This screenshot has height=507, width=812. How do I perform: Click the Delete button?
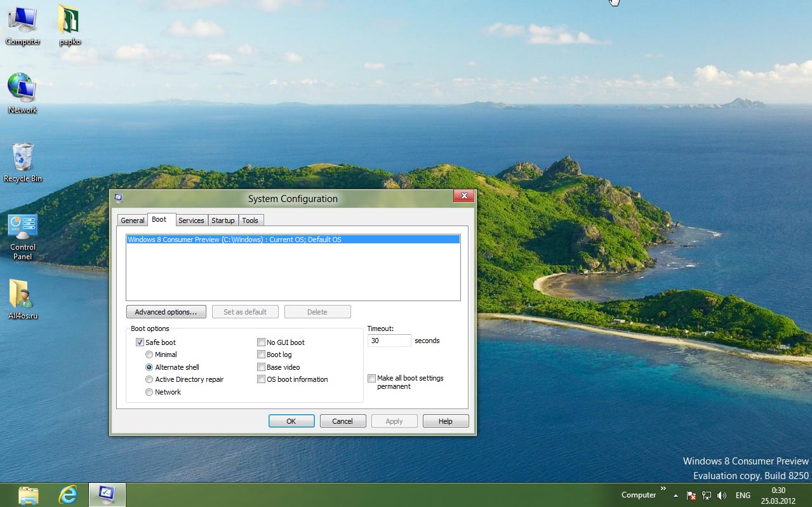317,312
